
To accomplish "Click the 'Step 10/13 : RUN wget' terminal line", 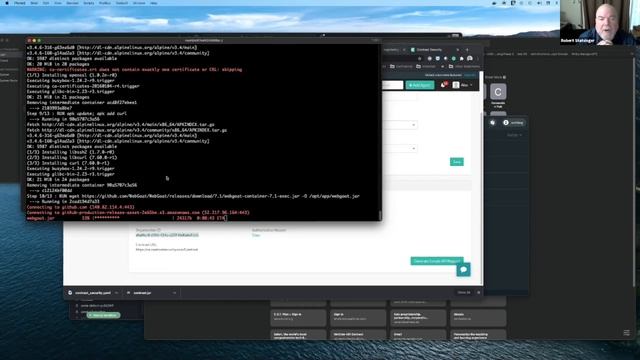I will point(193,196).
